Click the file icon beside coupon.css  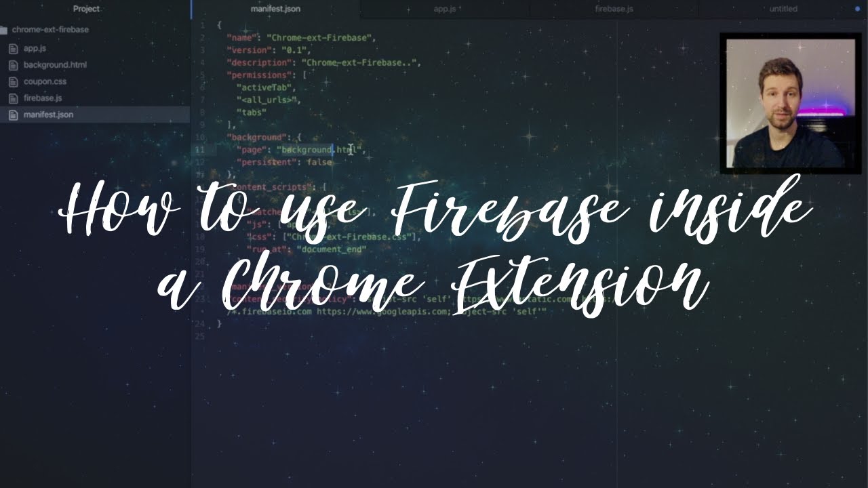tap(13, 81)
